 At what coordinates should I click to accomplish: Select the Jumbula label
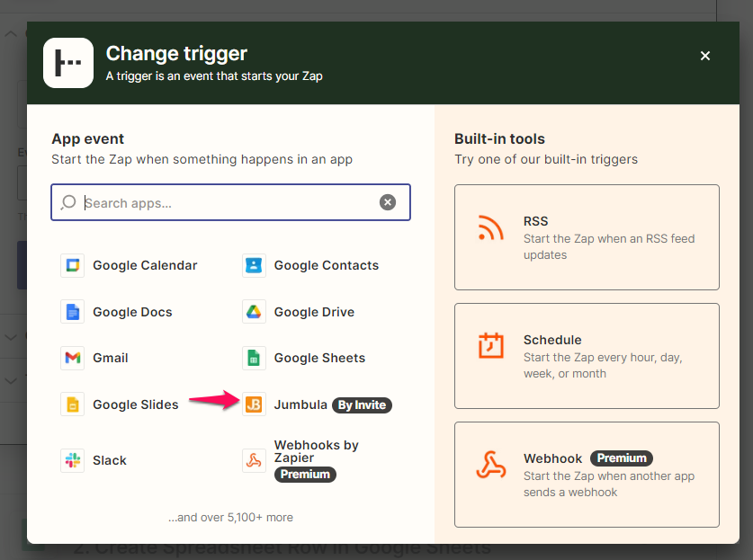pos(300,404)
